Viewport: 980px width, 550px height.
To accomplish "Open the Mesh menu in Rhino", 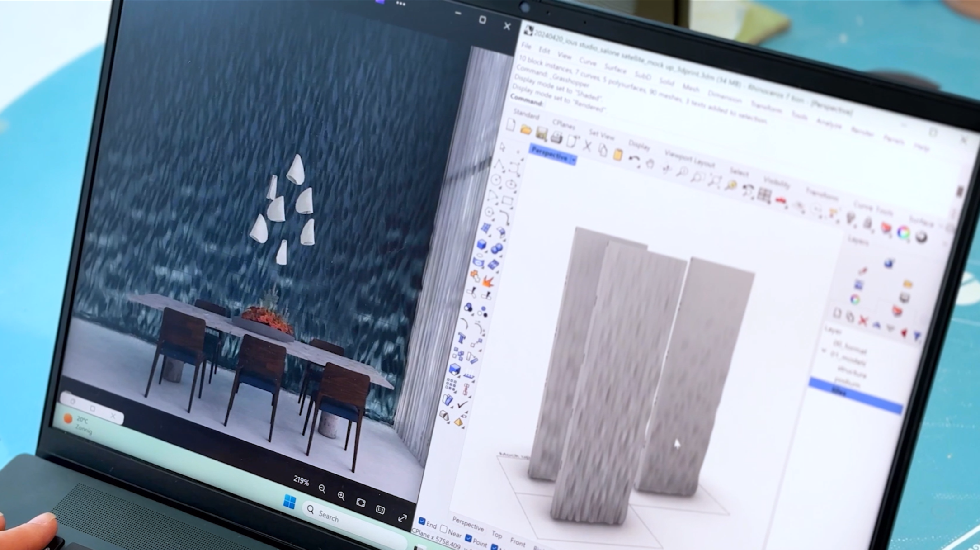I will 691,88.
